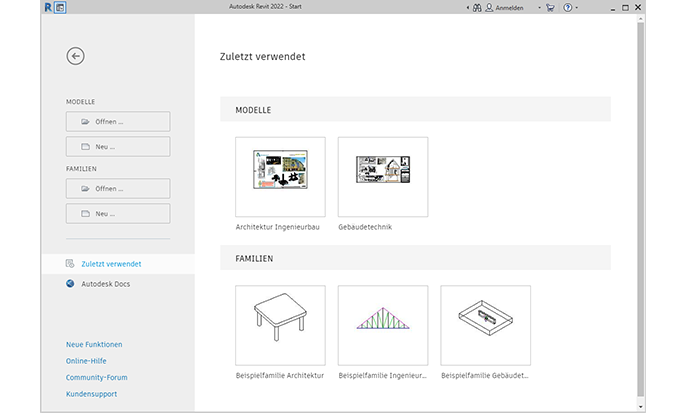The image size is (686, 413).
Task: Click the Beispielfamilie Ingenieur... caption text
Action: point(382,375)
